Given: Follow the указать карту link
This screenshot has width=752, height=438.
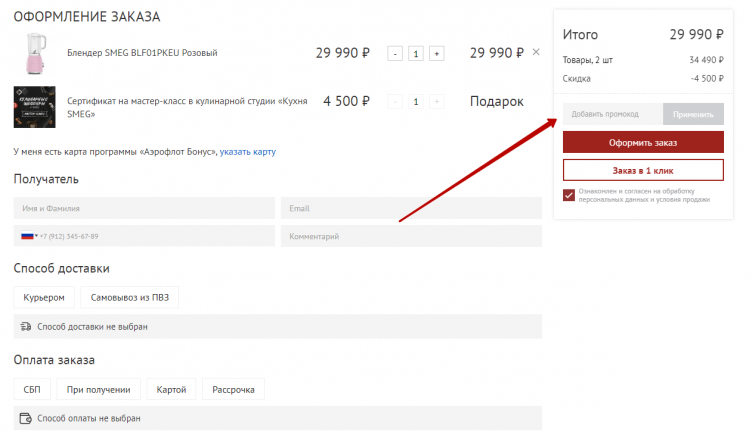Looking at the screenshot, I should tap(248, 152).
